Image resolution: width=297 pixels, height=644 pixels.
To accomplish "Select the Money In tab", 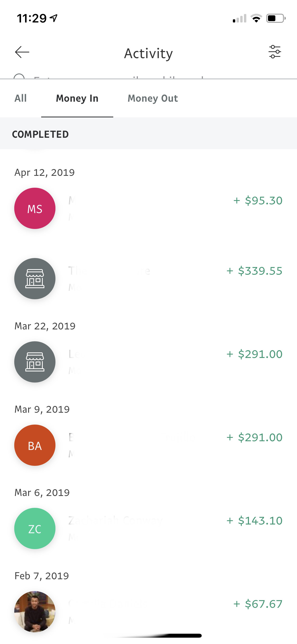I will tap(77, 98).
